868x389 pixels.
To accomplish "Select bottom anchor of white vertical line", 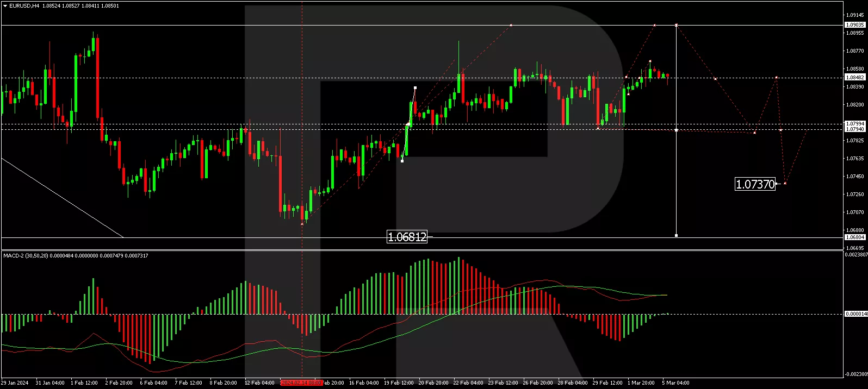I will coord(676,235).
